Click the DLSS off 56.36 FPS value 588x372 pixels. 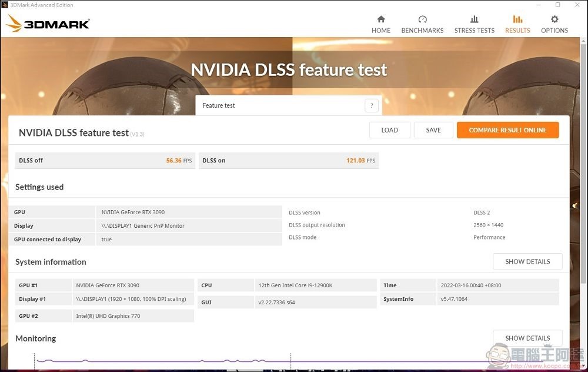click(x=179, y=160)
